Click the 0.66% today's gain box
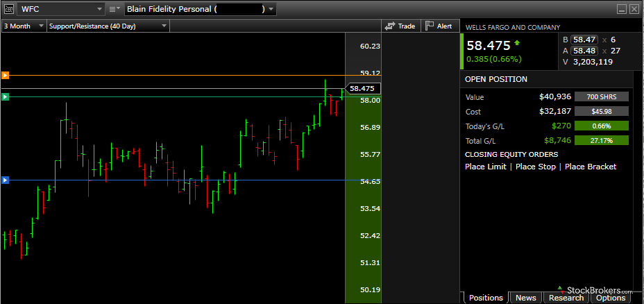Viewport: 644px width, 304px height. pos(601,126)
